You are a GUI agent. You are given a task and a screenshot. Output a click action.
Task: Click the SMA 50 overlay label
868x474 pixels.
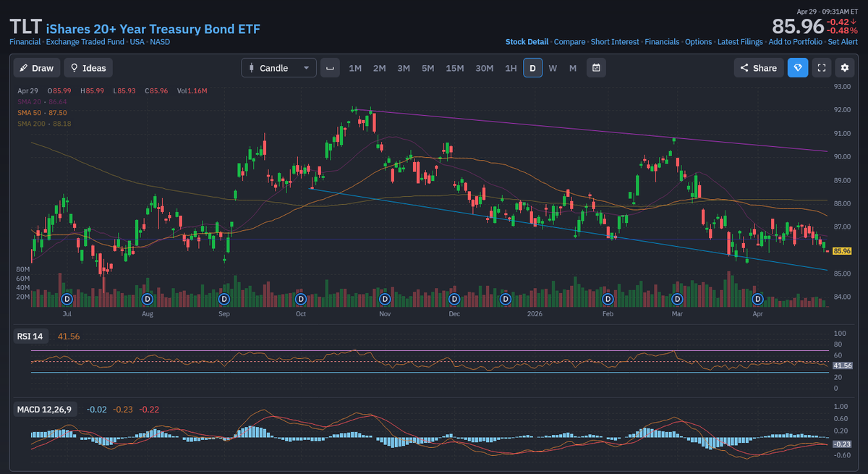pos(42,113)
